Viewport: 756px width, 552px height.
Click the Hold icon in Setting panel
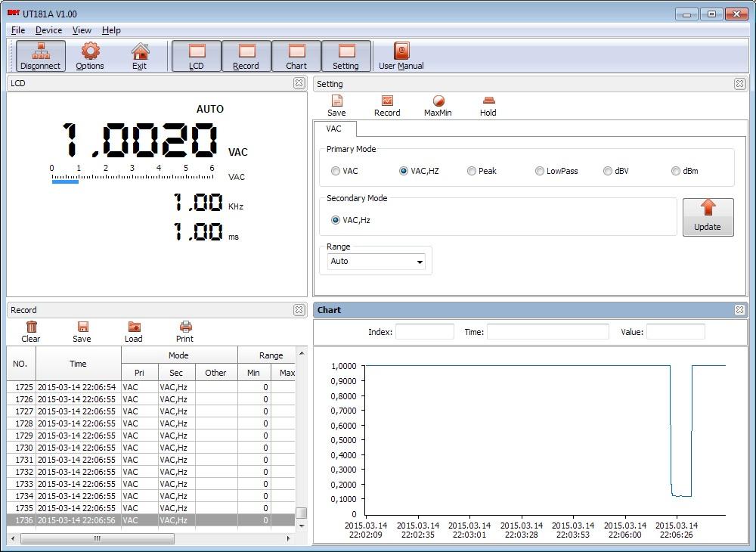[x=488, y=104]
